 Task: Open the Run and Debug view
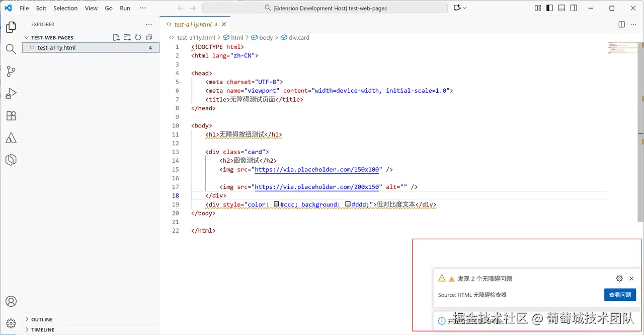(x=11, y=93)
